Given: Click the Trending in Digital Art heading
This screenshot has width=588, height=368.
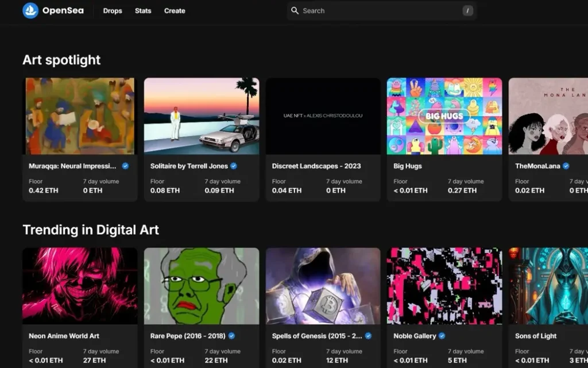Looking at the screenshot, I should (x=91, y=229).
